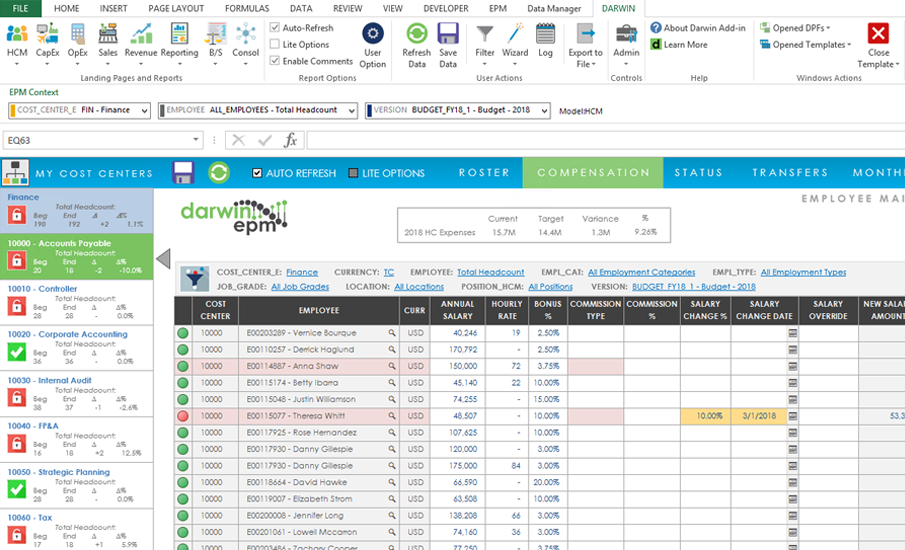Switch to the FORMULAS ribbon tab
905x550 pixels.
coord(247,8)
